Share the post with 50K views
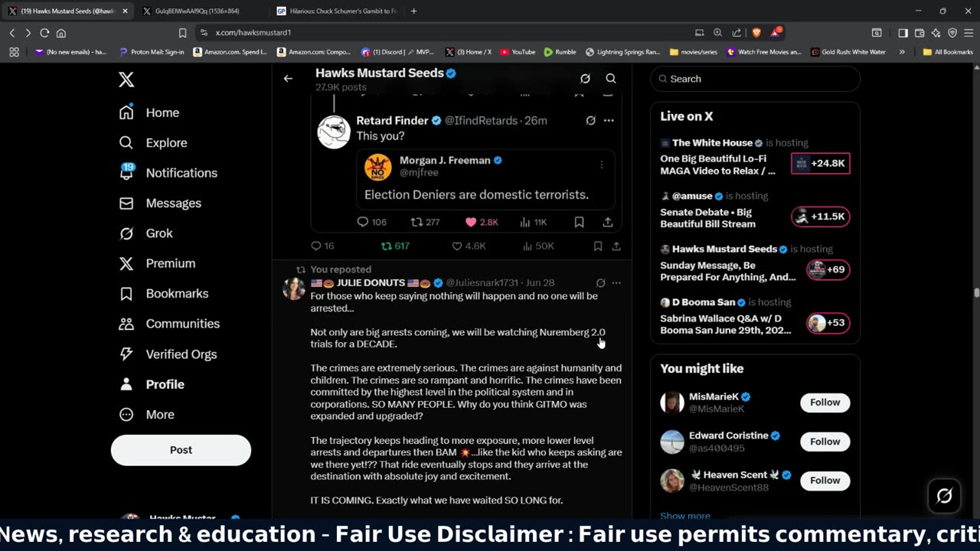 tap(616, 246)
